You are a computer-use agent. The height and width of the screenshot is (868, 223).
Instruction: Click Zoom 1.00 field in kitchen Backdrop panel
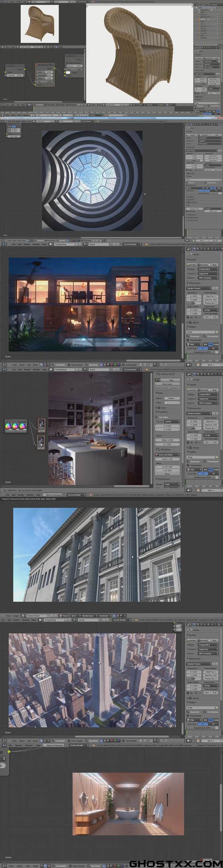[x=167, y=459]
